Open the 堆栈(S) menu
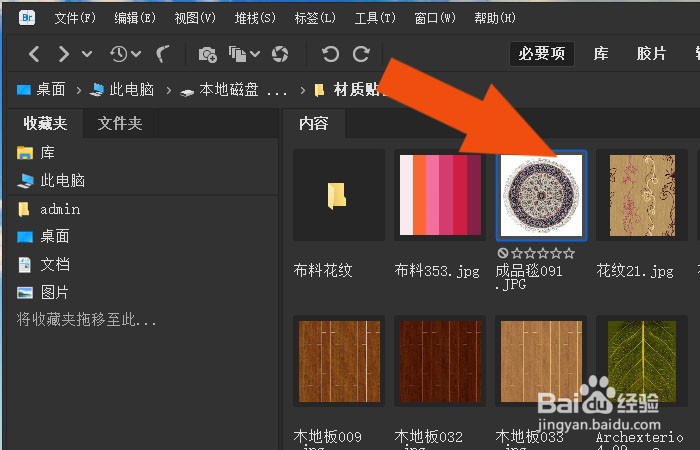 point(255,18)
